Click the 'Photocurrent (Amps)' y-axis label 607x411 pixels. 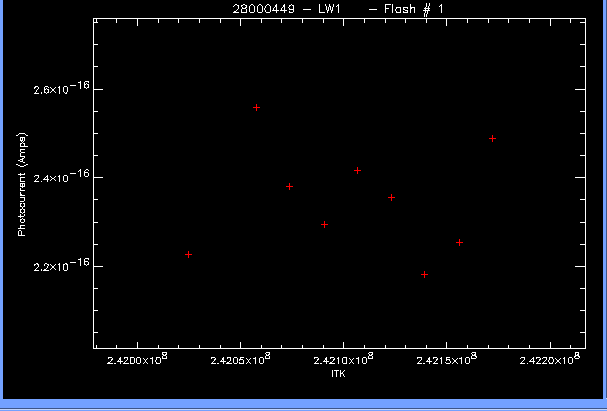coord(22,187)
